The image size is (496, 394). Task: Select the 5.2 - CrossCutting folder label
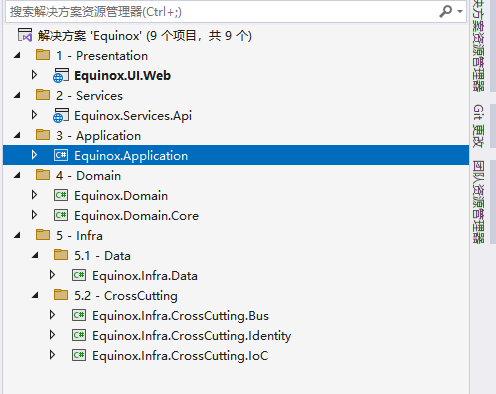[x=126, y=296]
